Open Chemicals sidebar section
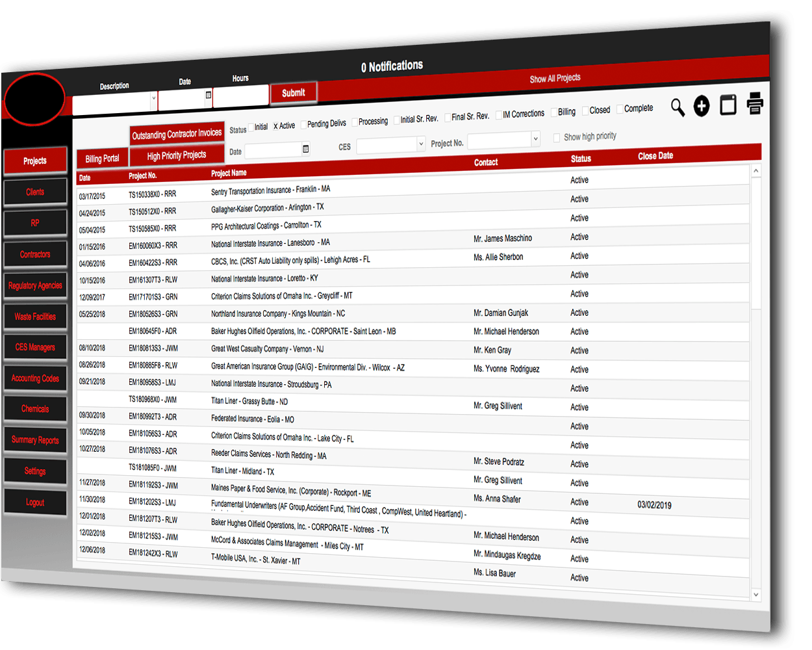 pyautogui.click(x=35, y=409)
